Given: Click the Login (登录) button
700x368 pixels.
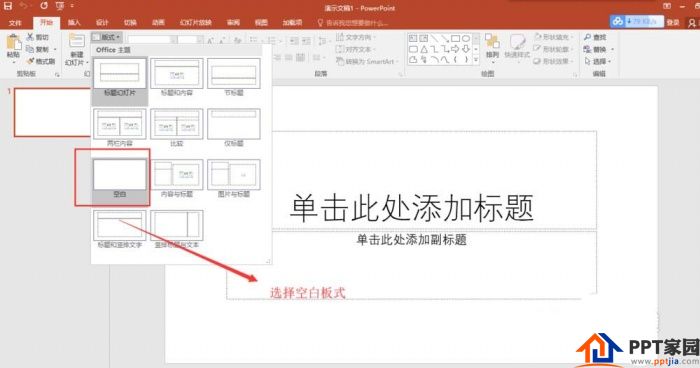Looking at the screenshot, I should (673, 22).
